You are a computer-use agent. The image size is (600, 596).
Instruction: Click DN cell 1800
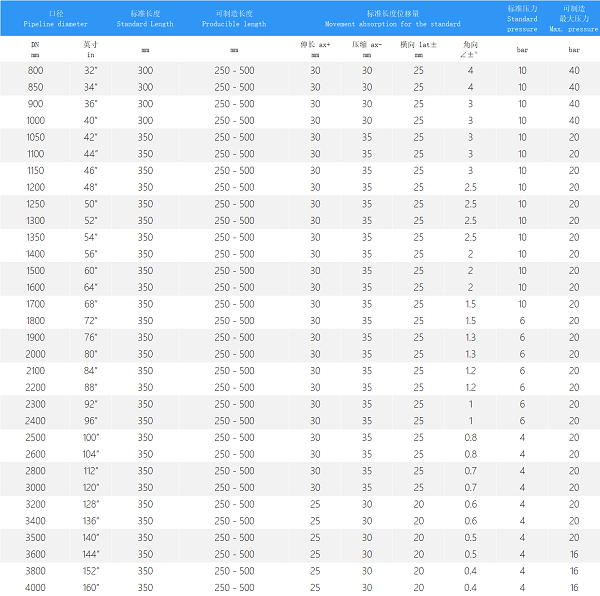click(35, 321)
